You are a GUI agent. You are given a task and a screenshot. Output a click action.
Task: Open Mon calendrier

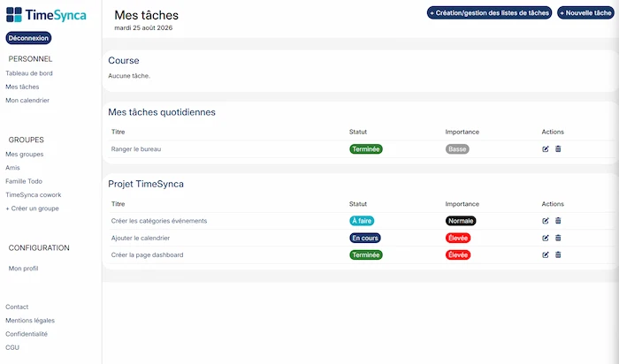(27, 100)
